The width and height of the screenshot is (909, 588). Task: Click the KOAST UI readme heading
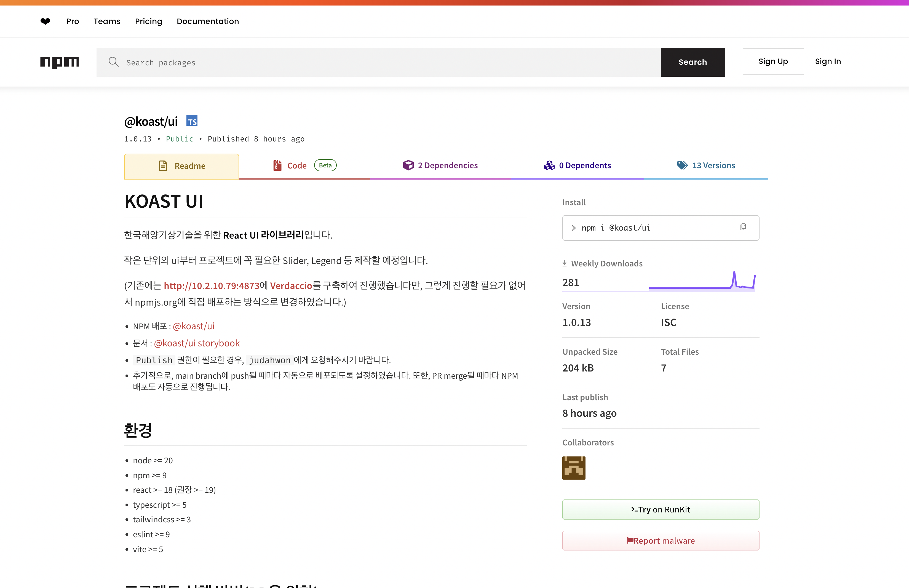coord(164,201)
